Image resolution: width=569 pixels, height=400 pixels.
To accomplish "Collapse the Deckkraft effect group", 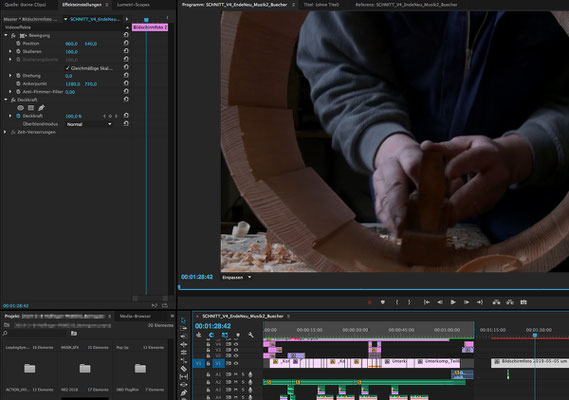I will point(6,99).
